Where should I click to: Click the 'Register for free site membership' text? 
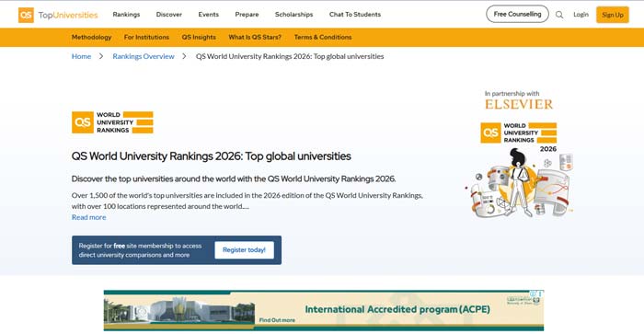pyautogui.click(x=140, y=250)
